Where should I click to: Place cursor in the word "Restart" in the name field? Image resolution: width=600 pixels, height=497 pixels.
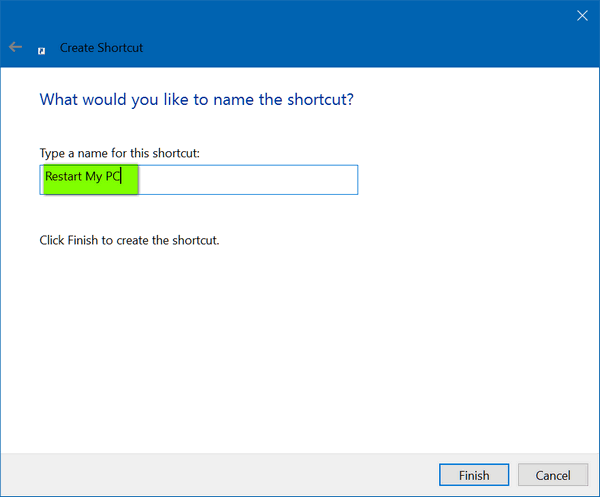coord(63,176)
